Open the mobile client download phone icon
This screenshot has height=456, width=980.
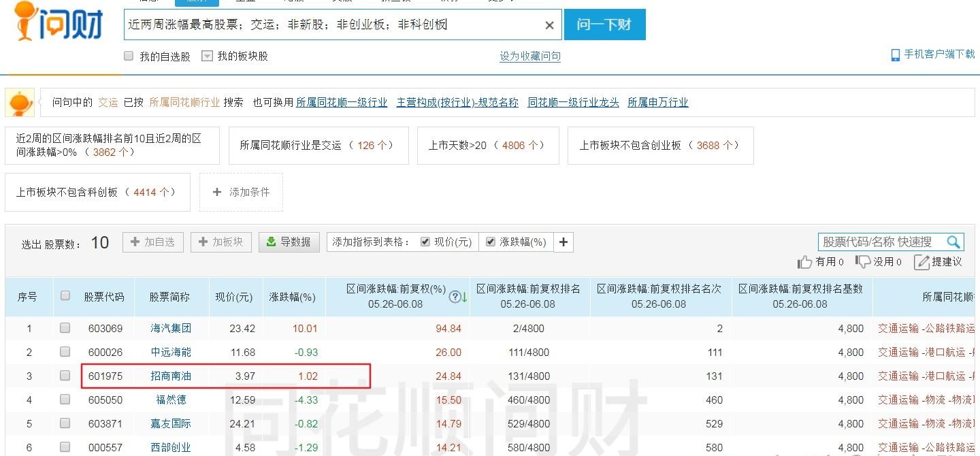tap(896, 55)
